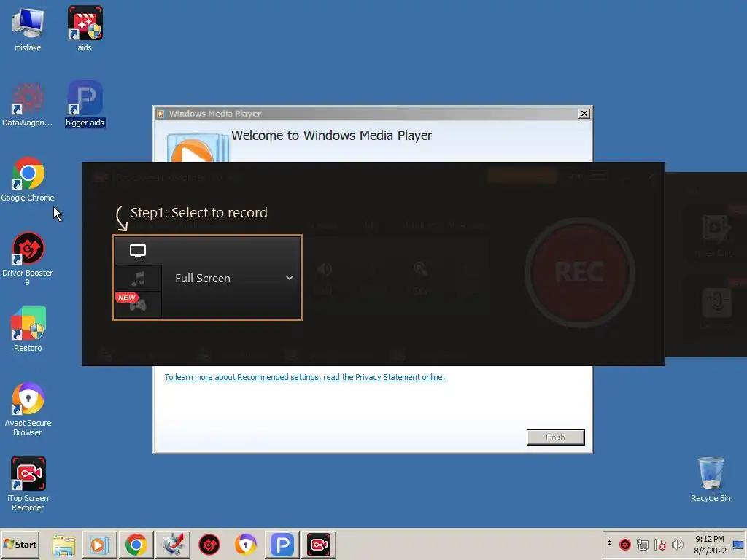Open the mistake desktop shortcut

[28, 28]
